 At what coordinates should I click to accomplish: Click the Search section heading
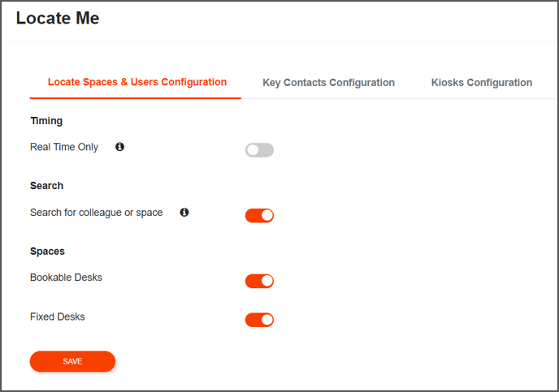tap(46, 186)
